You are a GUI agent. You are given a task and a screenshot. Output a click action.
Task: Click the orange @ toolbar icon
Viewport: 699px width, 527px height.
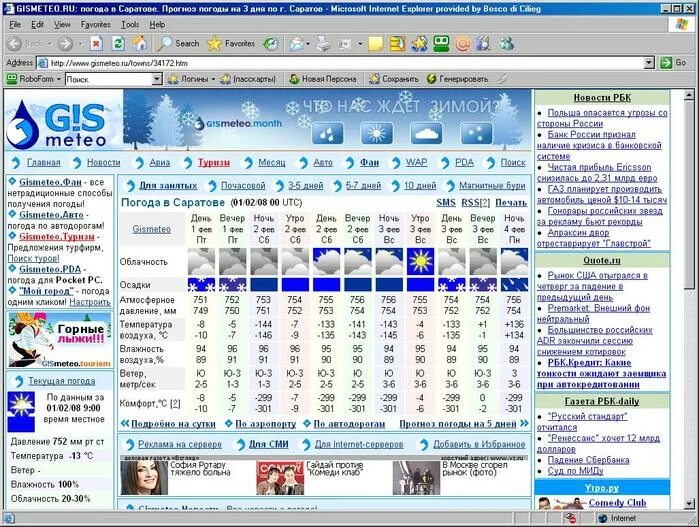[x=463, y=44]
